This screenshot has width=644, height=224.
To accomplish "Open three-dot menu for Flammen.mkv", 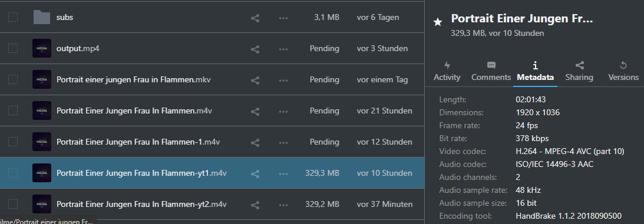I will tap(283, 81).
